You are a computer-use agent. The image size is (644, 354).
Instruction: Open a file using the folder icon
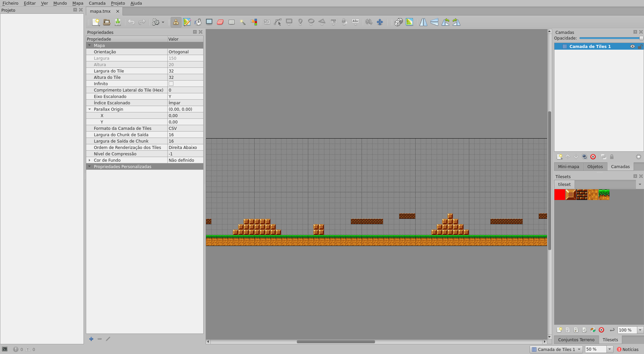click(107, 22)
